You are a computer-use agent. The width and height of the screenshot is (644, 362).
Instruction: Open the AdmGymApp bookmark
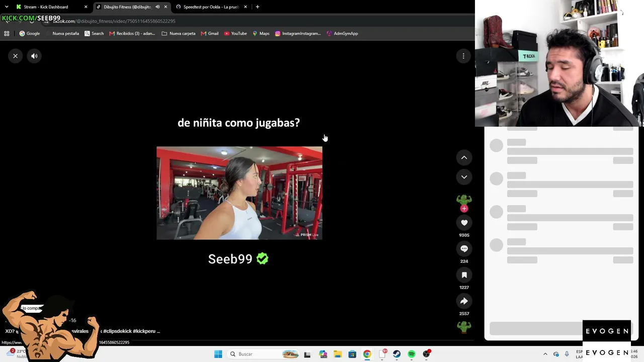point(342,34)
